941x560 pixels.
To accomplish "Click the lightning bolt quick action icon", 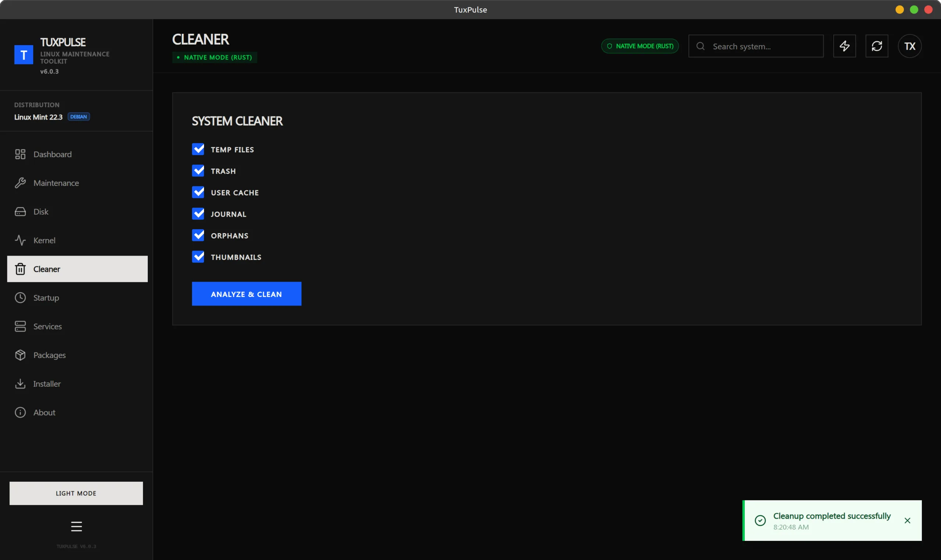I will click(x=844, y=46).
